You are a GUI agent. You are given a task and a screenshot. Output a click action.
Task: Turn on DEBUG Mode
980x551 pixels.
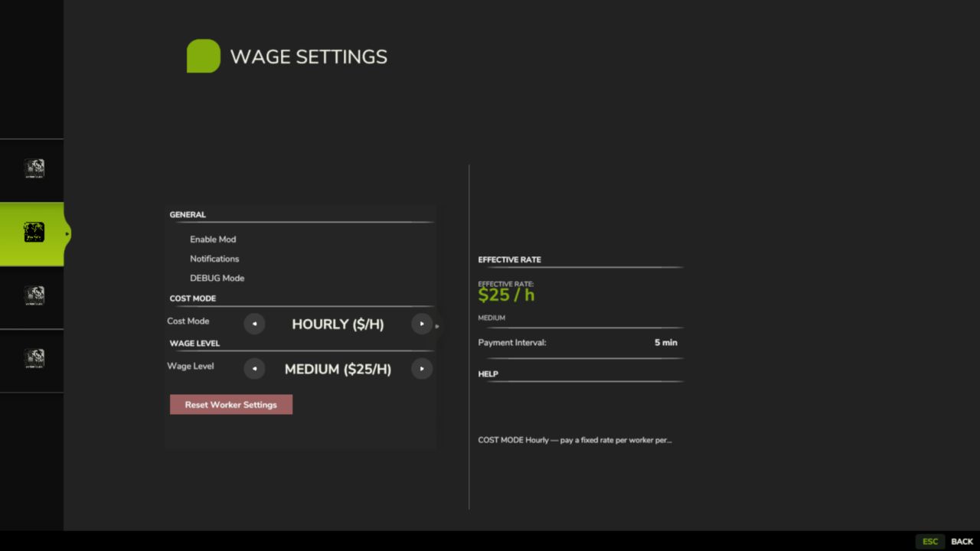[x=217, y=278]
